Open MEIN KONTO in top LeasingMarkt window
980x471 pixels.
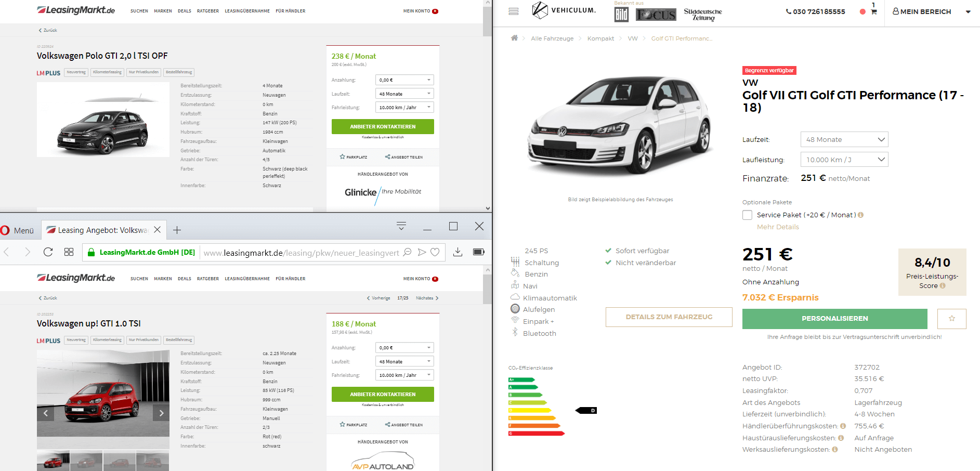click(x=421, y=11)
